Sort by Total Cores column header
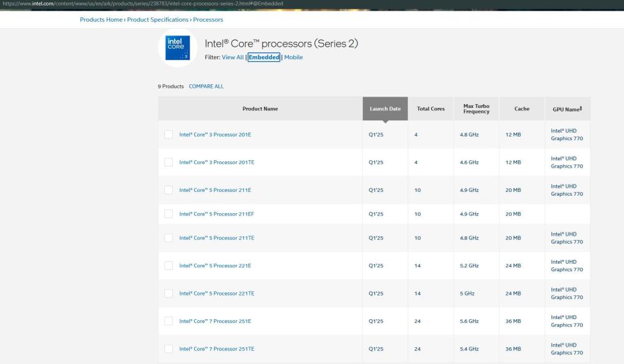This screenshot has height=364, width=624. (x=431, y=108)
